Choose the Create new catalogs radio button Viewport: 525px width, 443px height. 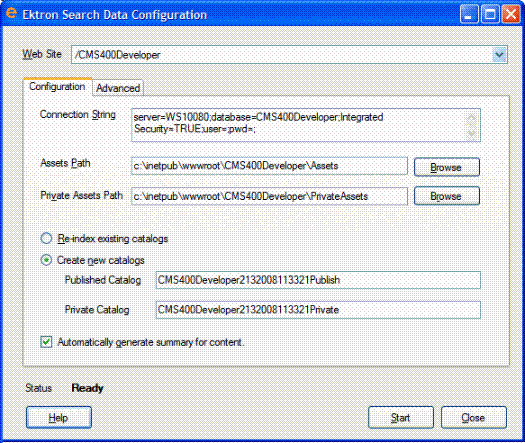pos(46,260)
